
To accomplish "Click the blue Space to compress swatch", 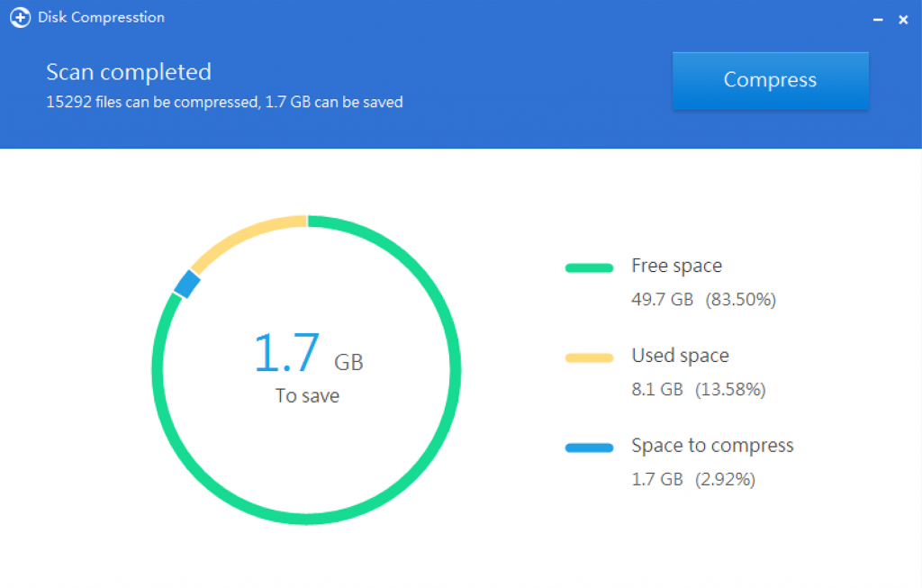I will (589, 448).
